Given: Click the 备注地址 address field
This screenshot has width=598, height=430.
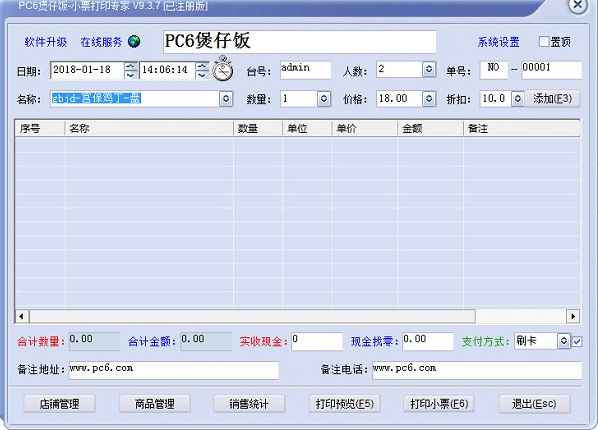Looking at the screenshot, I should coord(174,370).
